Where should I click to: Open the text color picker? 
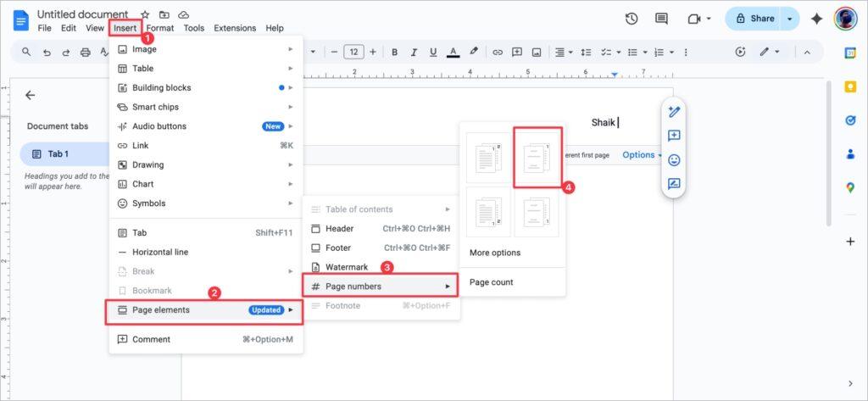click(453, 52)
